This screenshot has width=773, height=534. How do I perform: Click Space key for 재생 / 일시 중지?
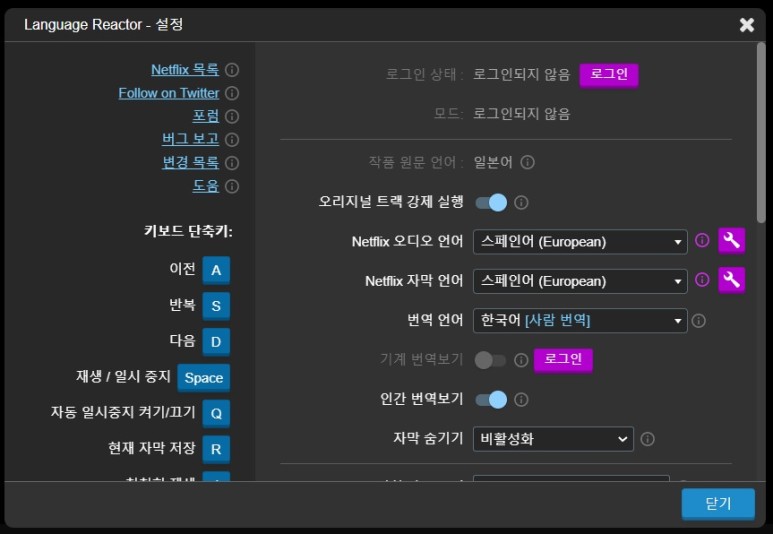204,378
